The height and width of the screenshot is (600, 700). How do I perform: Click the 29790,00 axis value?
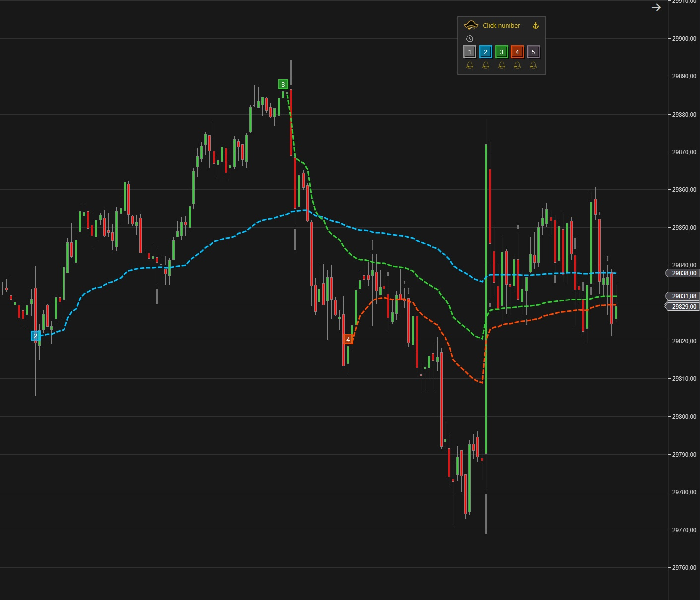[684, 455]
